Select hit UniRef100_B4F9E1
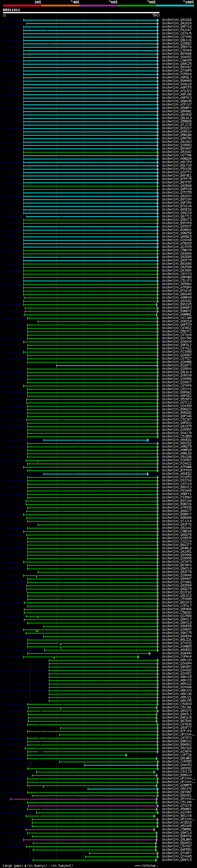This screenshot has height=868, width=197. pyautogui.click(x=176, y=176)
